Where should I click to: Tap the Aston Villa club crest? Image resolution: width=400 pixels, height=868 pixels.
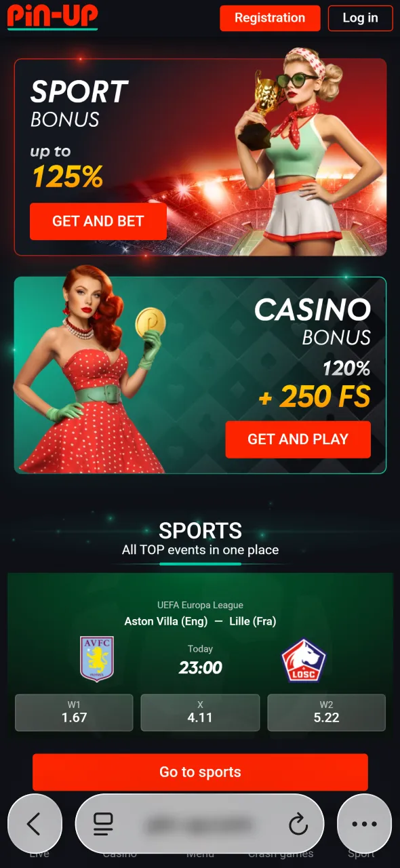click(97, 658)
